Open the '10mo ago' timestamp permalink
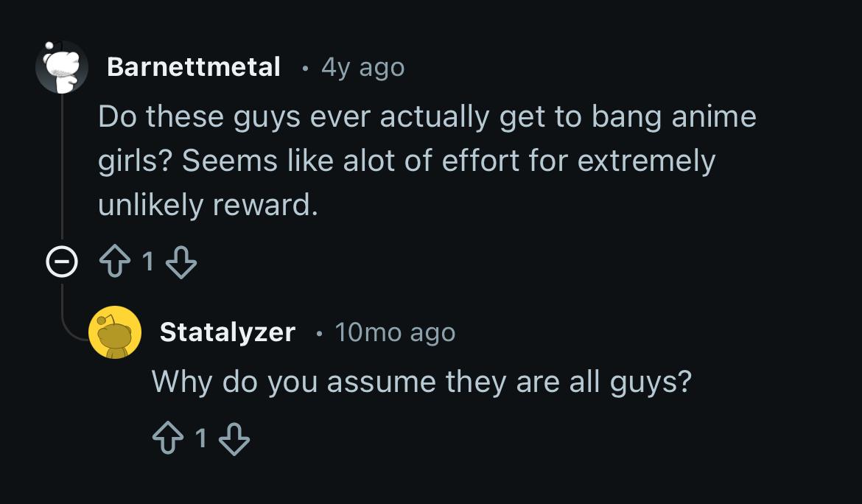 395,333
